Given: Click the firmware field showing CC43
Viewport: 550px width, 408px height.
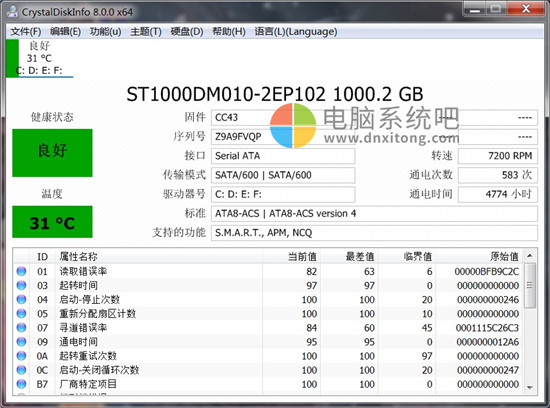Looking at the screenshot, I should point(283,117).
